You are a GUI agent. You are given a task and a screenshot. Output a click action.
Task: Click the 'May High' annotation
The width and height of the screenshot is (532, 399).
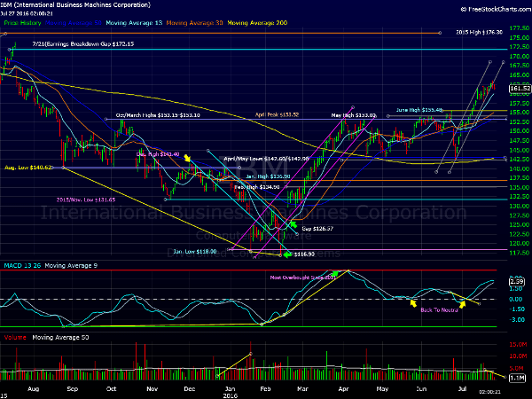(x=353, y=115)
